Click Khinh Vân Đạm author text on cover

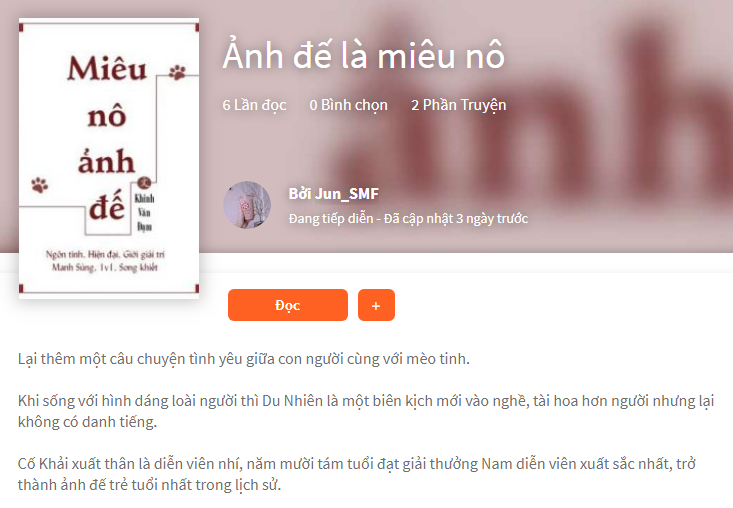point(144,212)
